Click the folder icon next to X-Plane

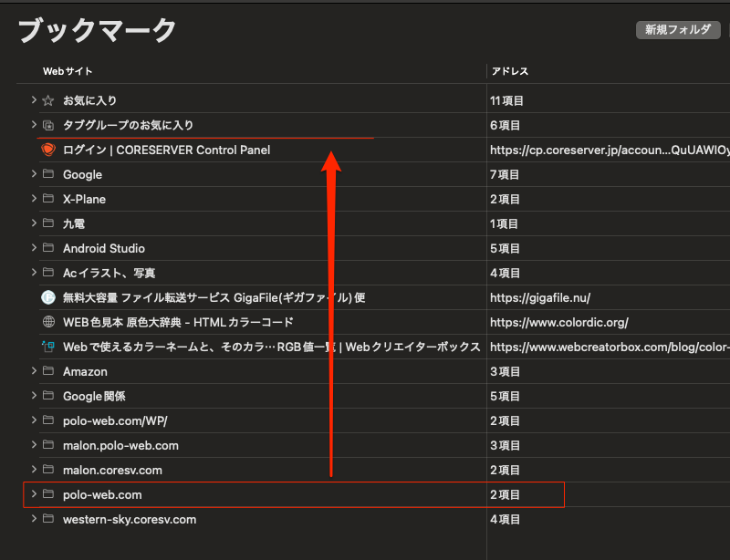point(48,199)
